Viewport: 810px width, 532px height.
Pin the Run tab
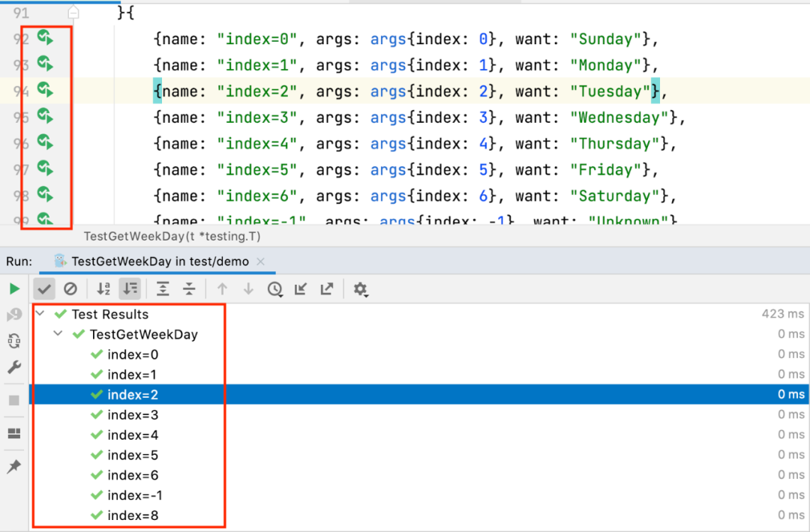pos(14,466)
